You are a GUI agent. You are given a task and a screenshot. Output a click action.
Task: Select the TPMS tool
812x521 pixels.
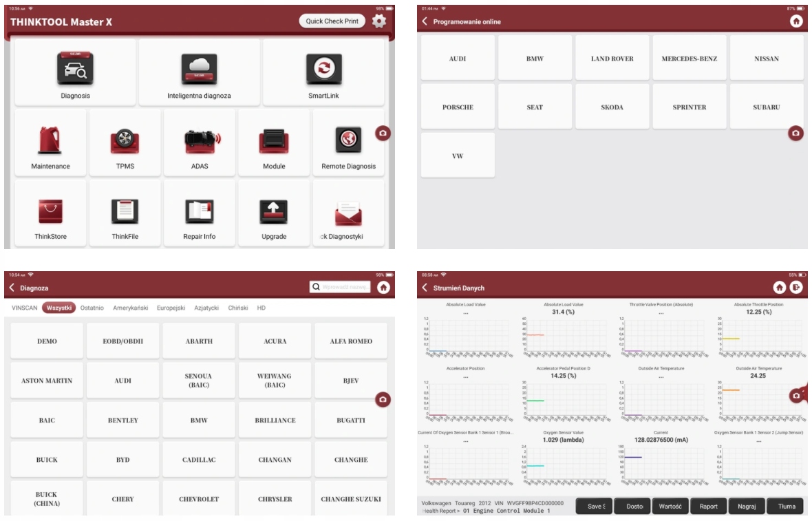[124, 145]
